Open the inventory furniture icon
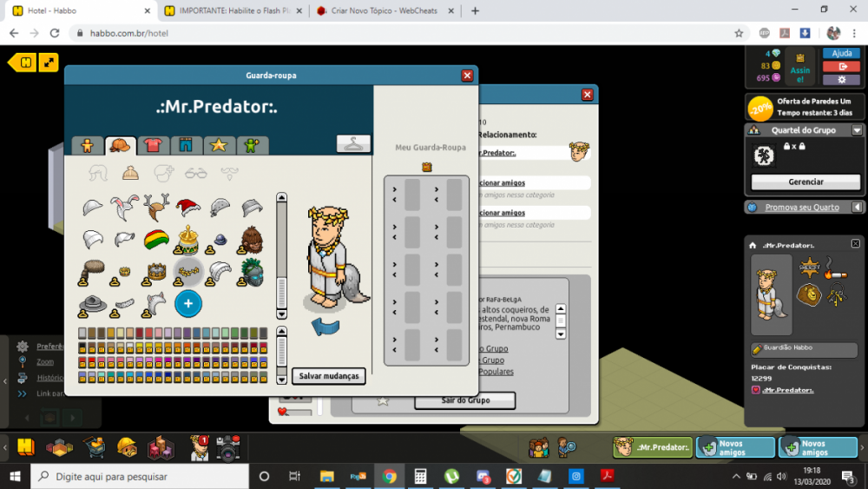868x489 pixels. pos(161,447)
